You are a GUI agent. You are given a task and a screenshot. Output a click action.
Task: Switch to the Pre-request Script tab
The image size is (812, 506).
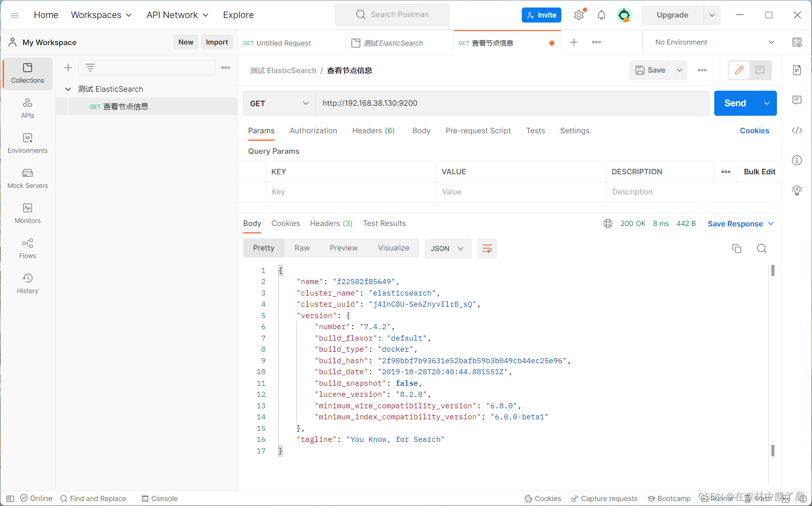click(478, 131)
